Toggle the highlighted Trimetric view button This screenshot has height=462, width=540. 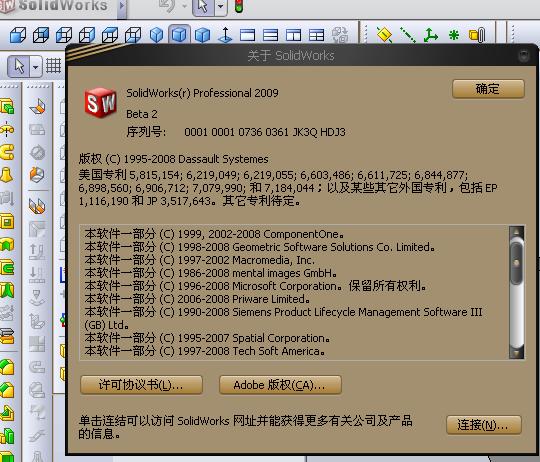click(x=179, y=34)
